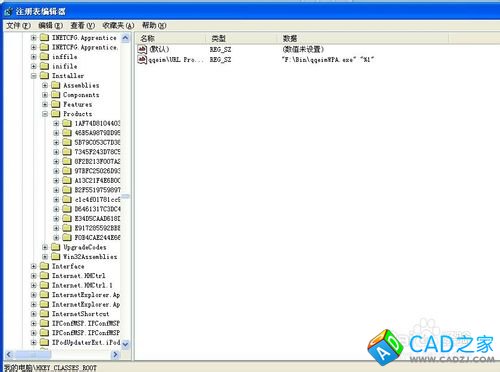Click the folder icon of key 7345F2
The height and width of the screenshot is (372, 500).
(67, 152)
